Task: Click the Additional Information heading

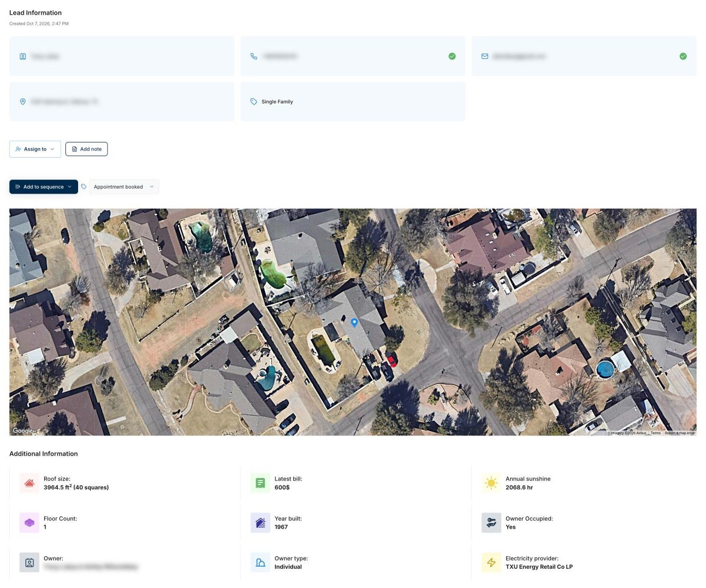Action: pos(44,454)
